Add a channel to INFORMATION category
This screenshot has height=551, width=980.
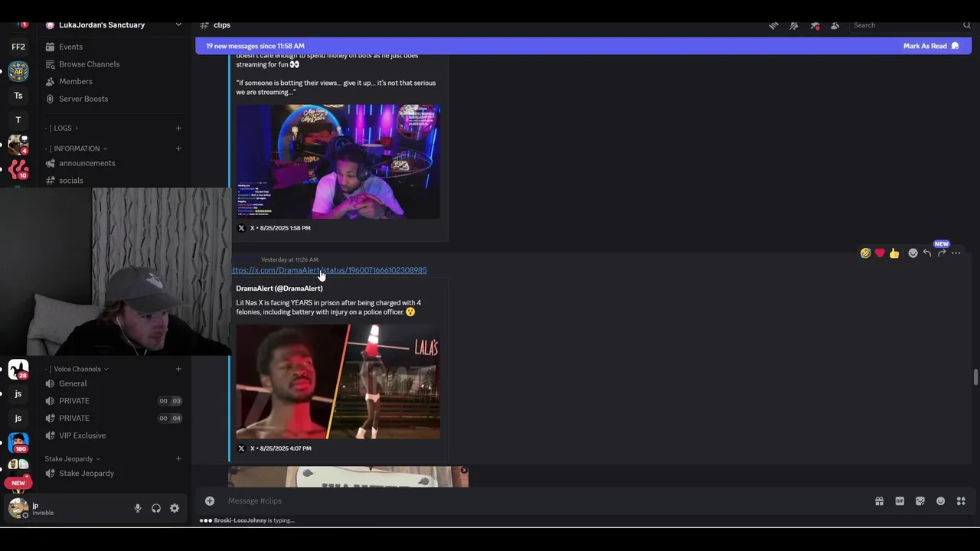click(x=178, y=148)
